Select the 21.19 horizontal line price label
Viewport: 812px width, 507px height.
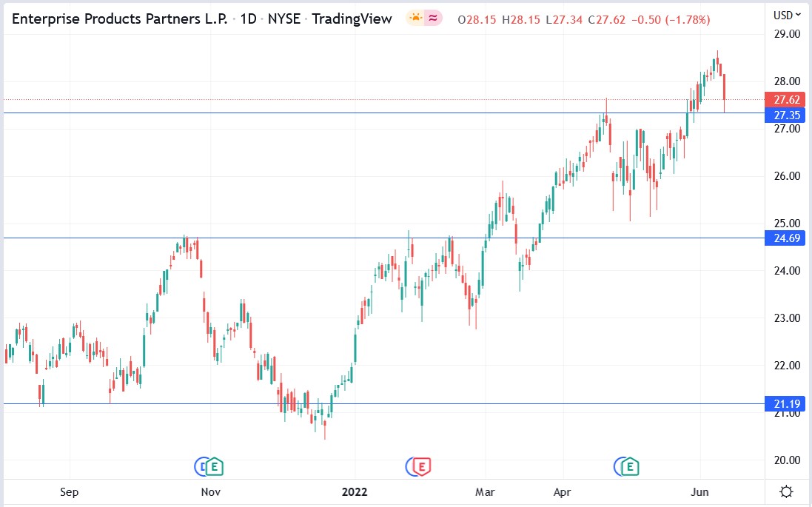[785, 404]
